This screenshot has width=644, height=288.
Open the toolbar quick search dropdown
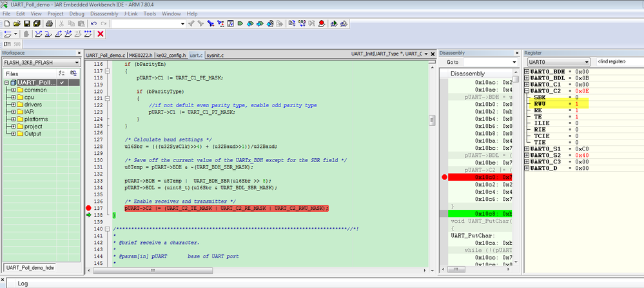point(183,24)
